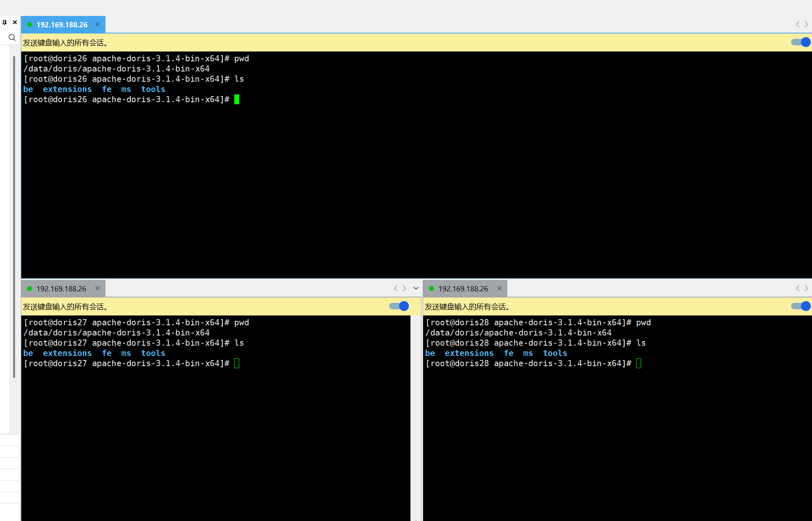Open tab list dropdown in bottom-left pane
The width and height of the screenshot is (812, 521).
[416, 288]
